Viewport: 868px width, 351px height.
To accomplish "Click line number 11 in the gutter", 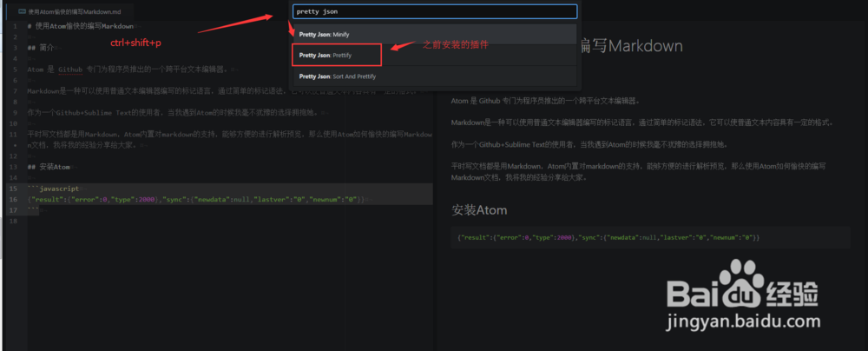I will 13,135.
